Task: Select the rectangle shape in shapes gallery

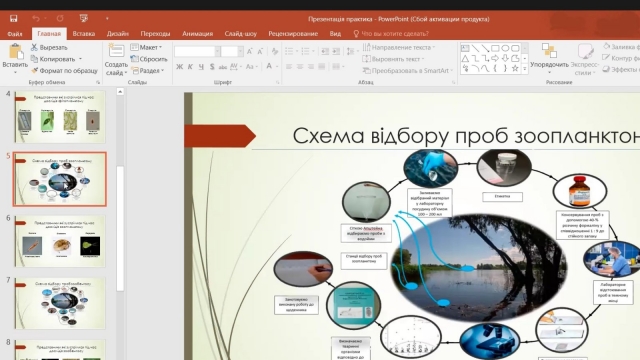Action: pyautogui.click(x=495, y=48)
